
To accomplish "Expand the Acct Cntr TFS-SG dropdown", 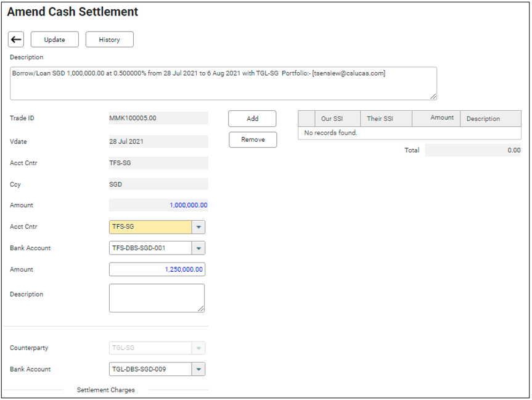I will point(198,227).
